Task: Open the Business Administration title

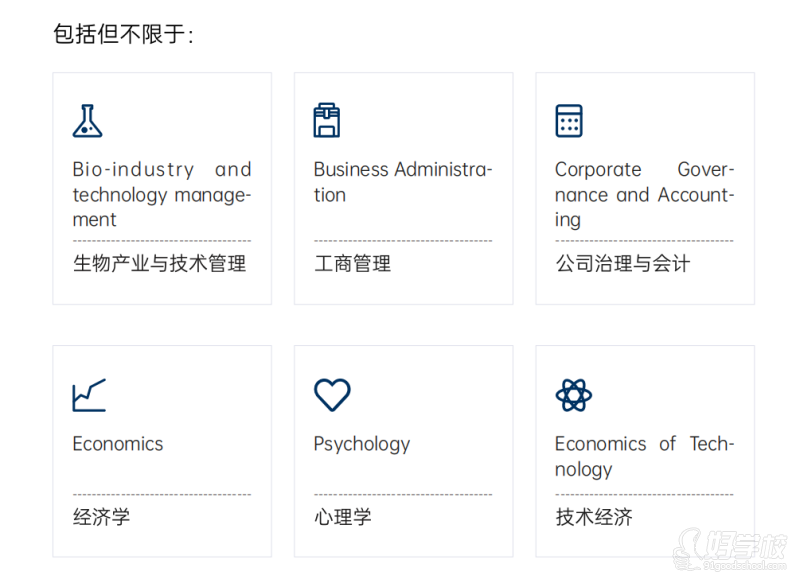Action: click(x=403, y=182)
